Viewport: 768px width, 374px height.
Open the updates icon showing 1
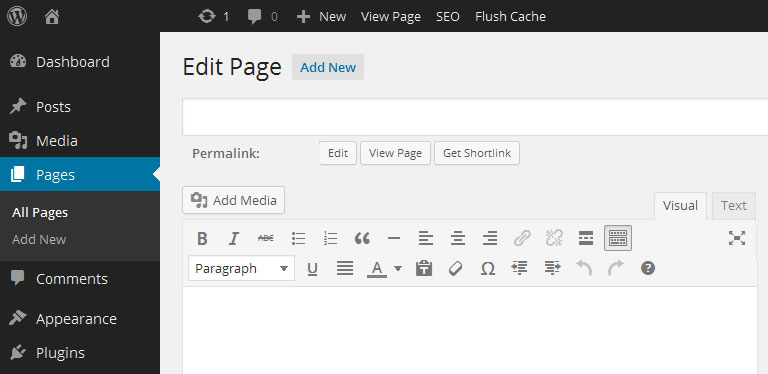click(214, 17)
